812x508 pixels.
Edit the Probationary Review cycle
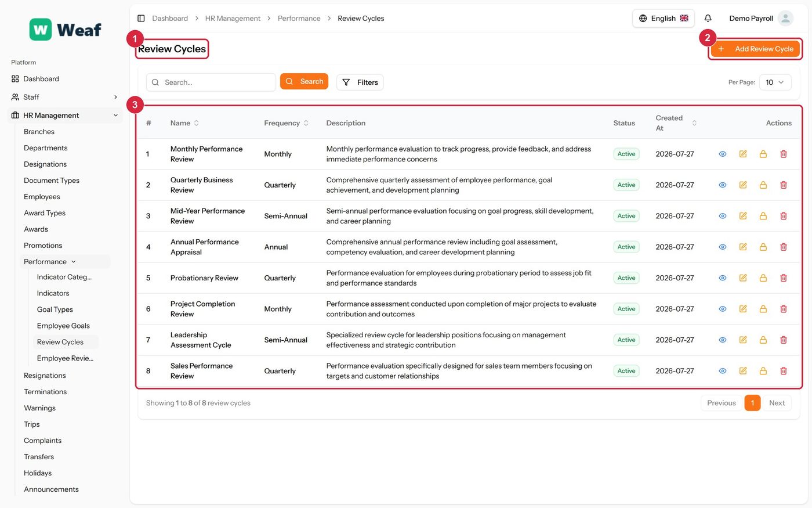click(x=743, y=278)
